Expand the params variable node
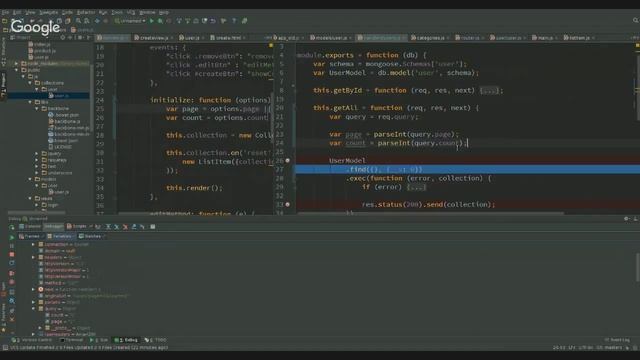This screenshot has width=640, height=360. [33, 302]
